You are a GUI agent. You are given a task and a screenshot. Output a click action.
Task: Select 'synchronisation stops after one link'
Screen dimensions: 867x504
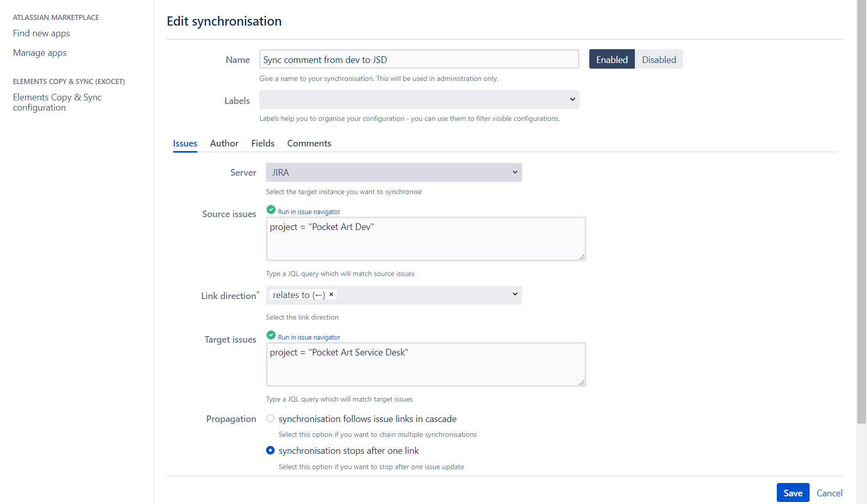pyautogui.click(x=270, y=450)
